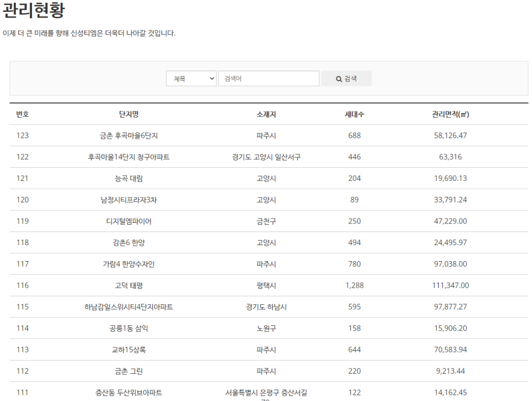Select complex name 디지털엠파이어
This screenshot has width=532, height=401.
[128, 221]
